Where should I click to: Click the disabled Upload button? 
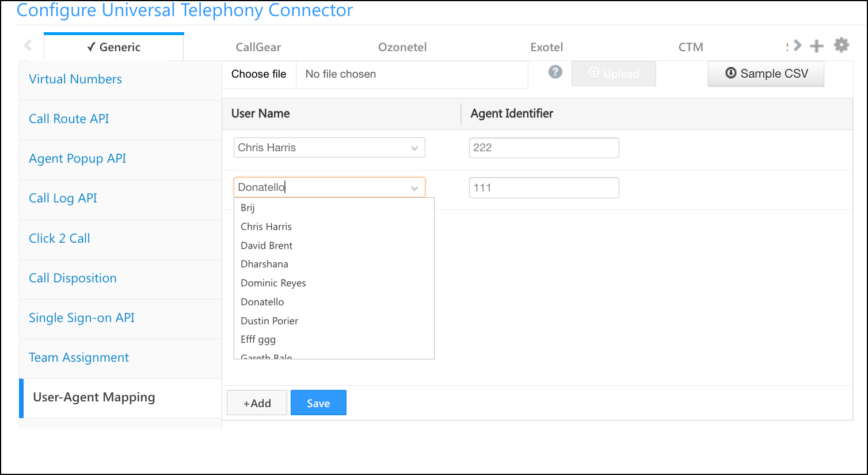(614, 74)
